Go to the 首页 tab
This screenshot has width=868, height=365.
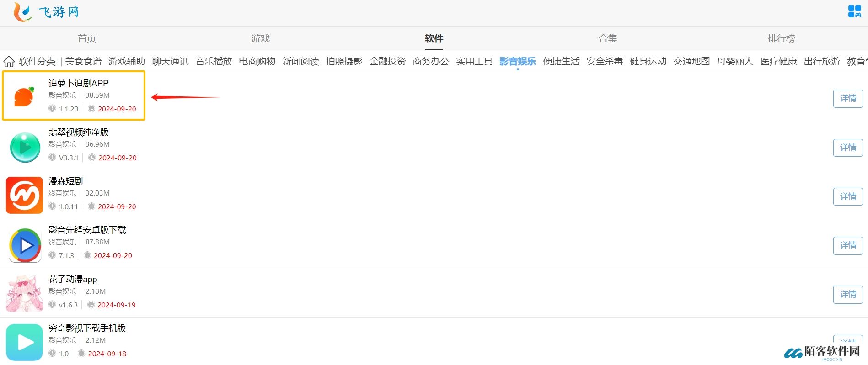pyautogui.click(x=87, y=38)
